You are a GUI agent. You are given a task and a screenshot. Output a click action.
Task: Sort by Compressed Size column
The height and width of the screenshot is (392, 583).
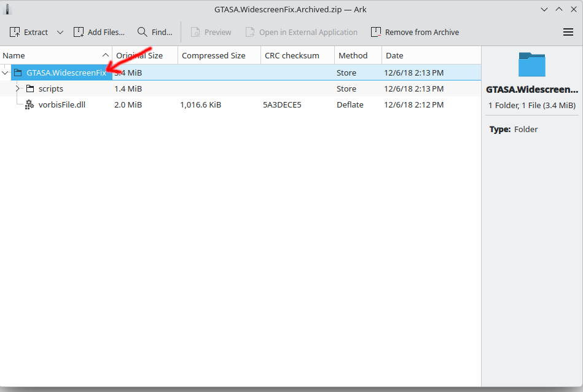(x=219, y=55)
